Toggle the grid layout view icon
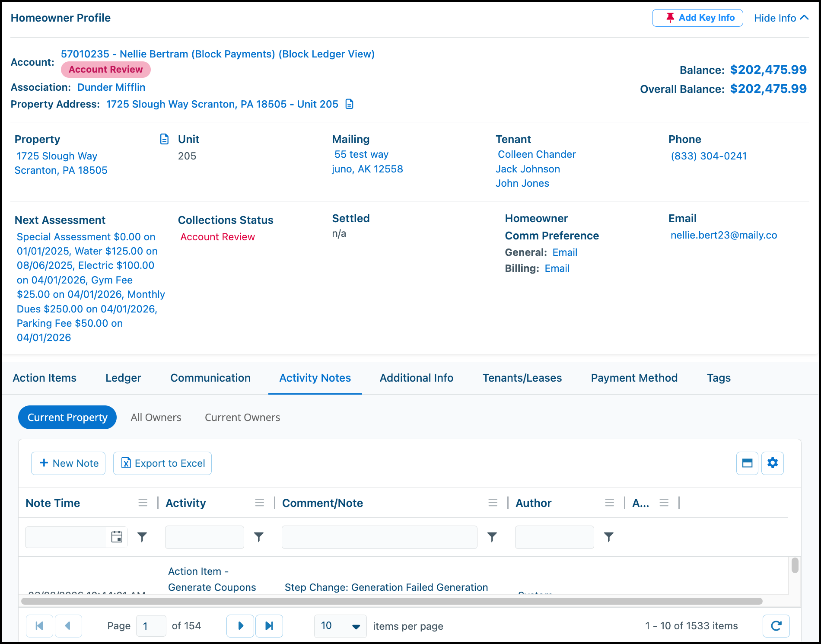This screenshot has height=644, width=821. [747, 463]
